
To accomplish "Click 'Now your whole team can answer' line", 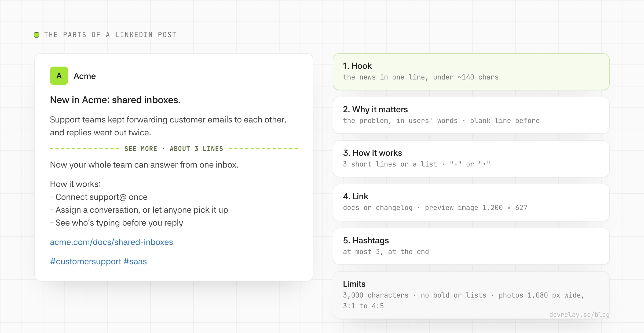I will click(x=144, y=165).
